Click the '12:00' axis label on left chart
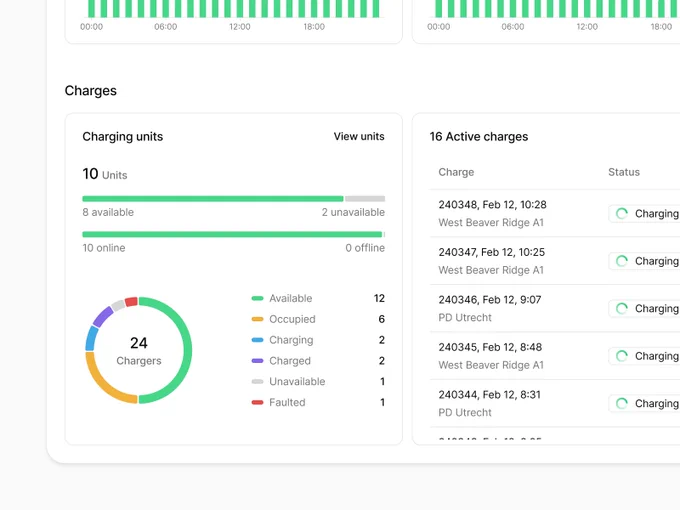The image size is (680, 510). tap(240, 27)
